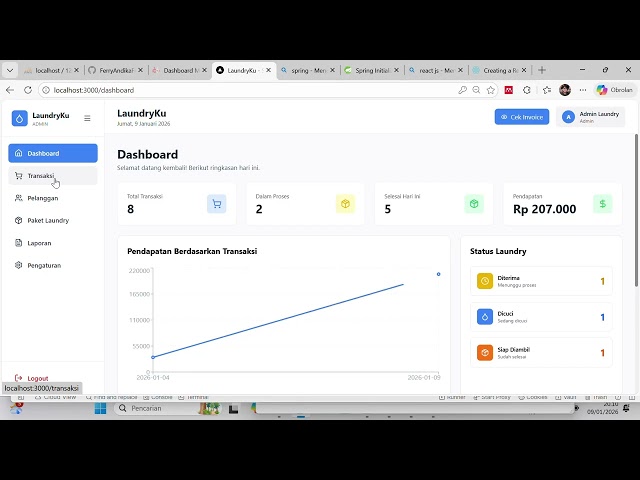The height and width of the screenshot is (480, 640).
Task: Open Transaksi in the sidebar
Action: pos(53,176)
